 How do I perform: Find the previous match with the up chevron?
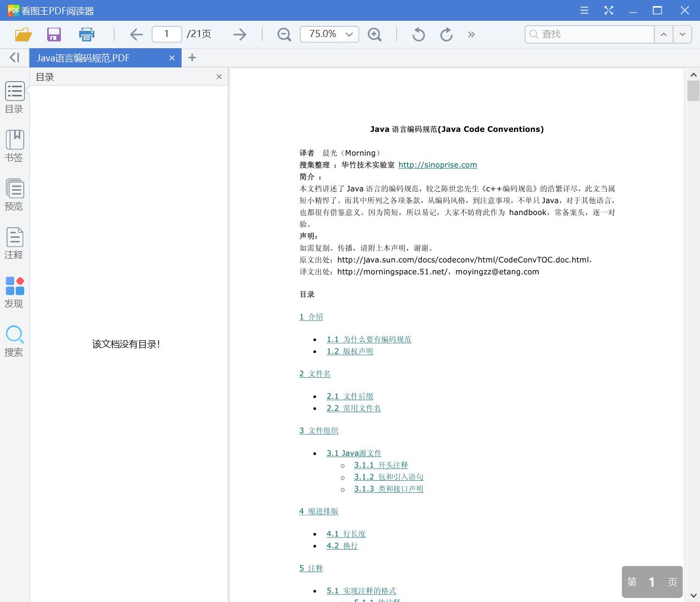click(x=663, y=34)
